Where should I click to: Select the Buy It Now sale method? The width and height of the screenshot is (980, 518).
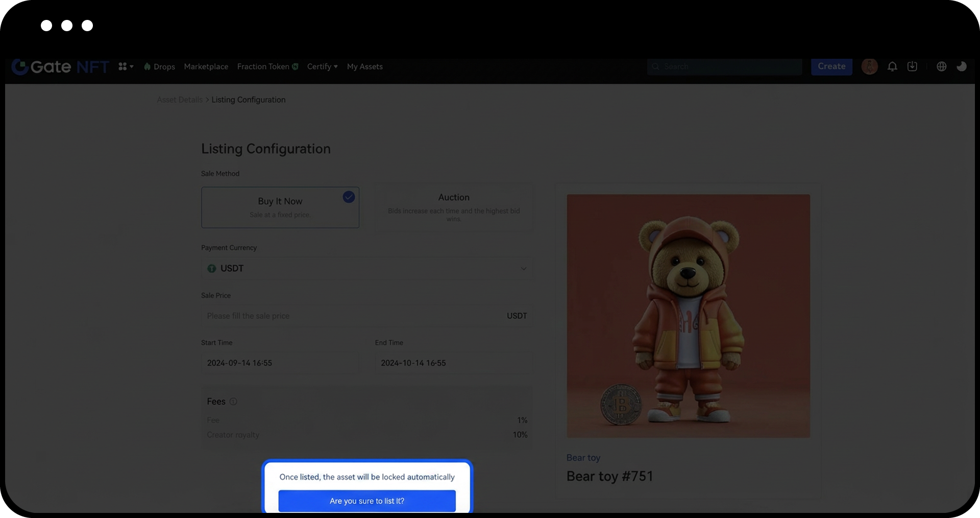coord(280,207)
